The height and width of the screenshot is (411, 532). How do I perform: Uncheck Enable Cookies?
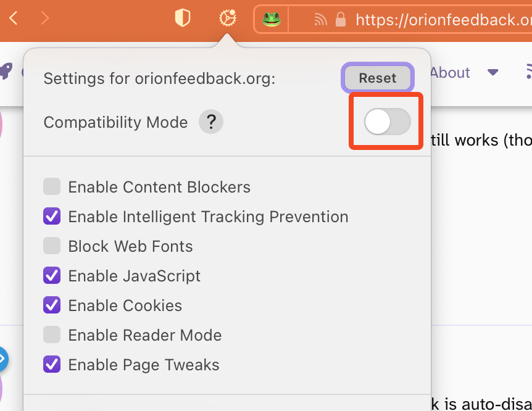52,305
